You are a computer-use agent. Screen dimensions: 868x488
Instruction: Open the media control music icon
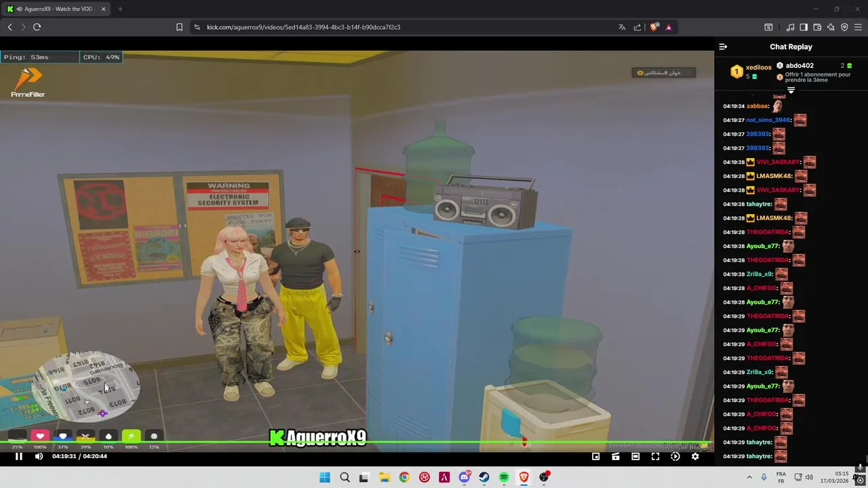click(790, 27)
